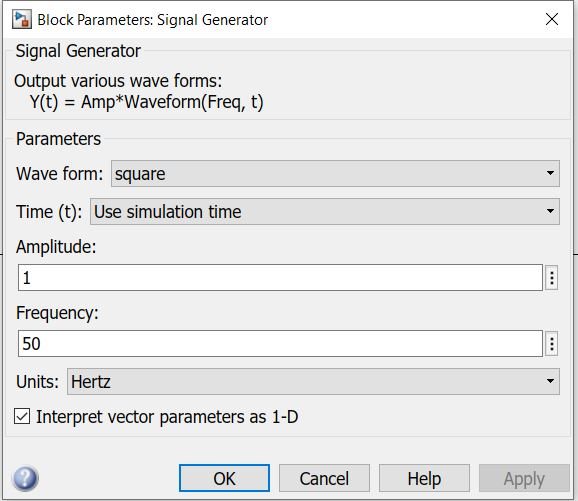Expand the Units dropdown arrow

550,381
